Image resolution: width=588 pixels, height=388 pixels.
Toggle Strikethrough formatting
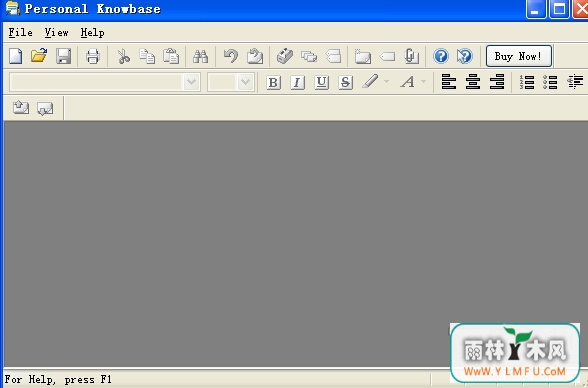[x=345, y=82]
